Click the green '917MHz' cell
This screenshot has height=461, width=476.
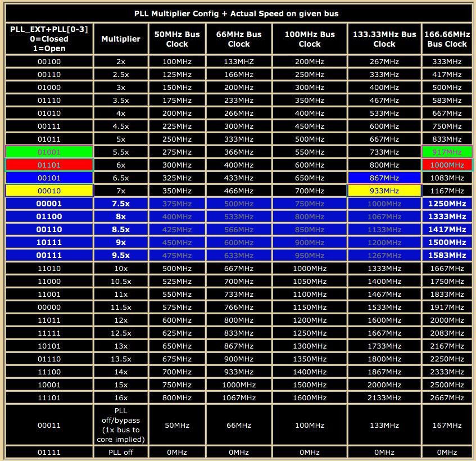[447, 152]
